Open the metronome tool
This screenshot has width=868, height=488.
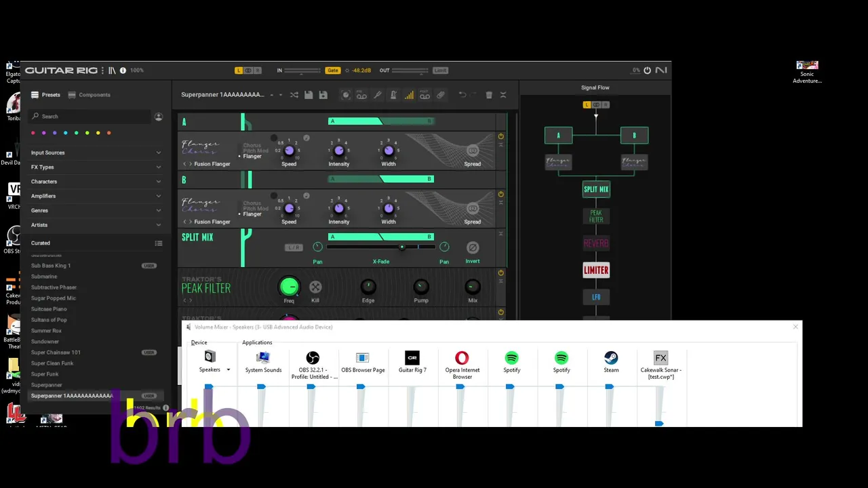[393, 95]
